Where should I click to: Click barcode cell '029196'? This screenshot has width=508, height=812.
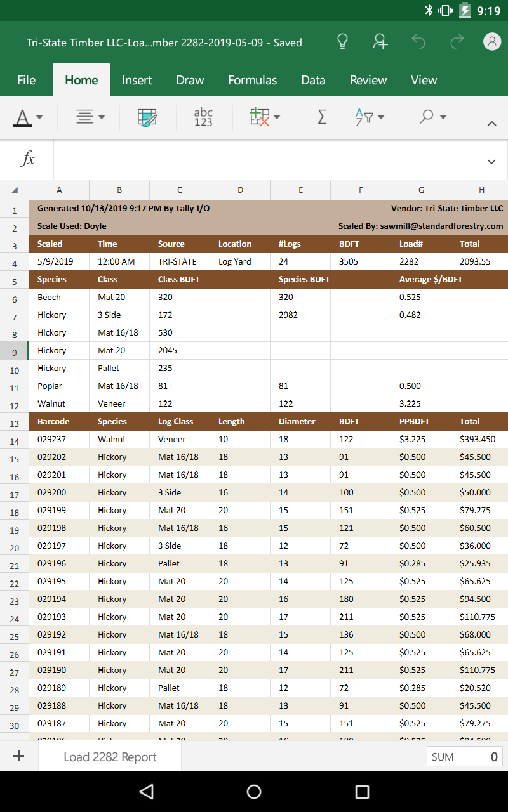59,563
